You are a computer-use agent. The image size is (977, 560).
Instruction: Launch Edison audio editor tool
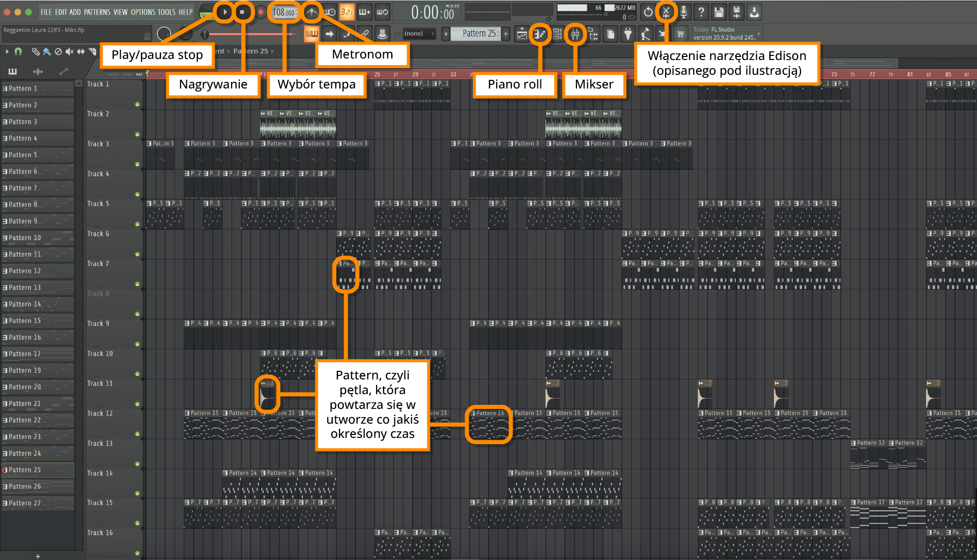(x=666, y=12)
